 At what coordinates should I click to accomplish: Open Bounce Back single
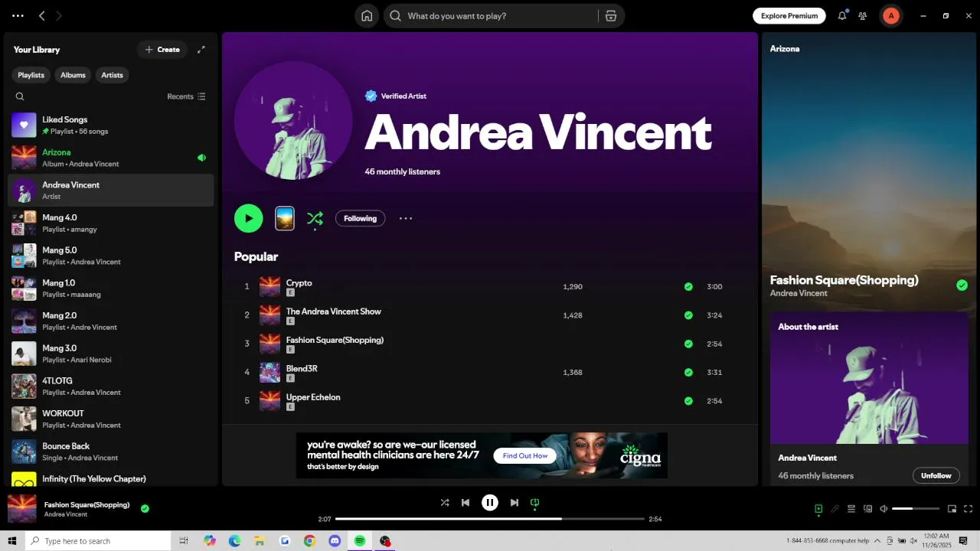pyautogui.click(x=111, y=452)
